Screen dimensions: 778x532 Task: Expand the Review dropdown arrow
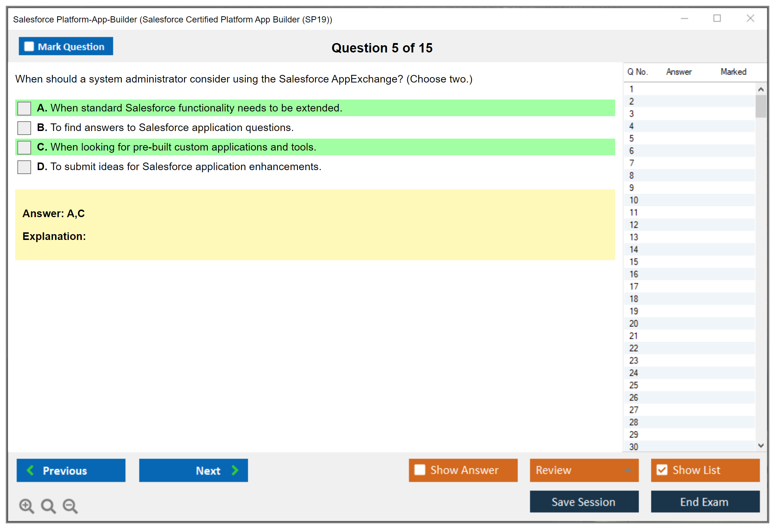point(628,470)
